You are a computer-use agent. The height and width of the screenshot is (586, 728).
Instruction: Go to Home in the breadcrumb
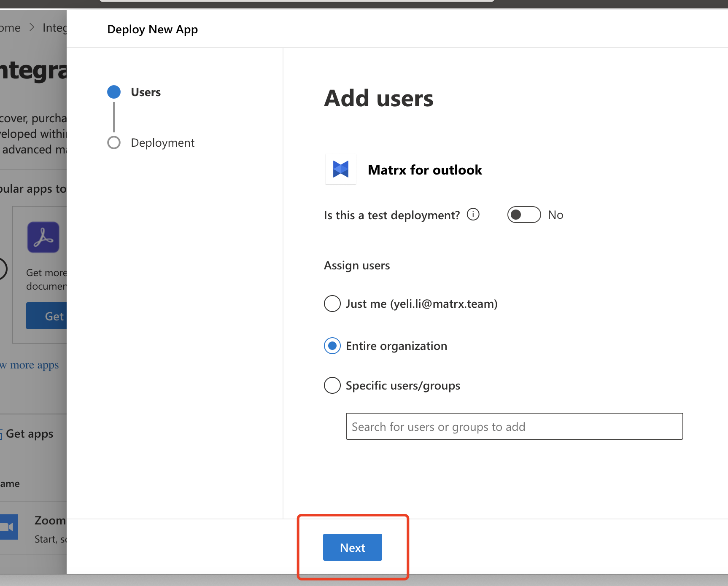tap(10, 28)
